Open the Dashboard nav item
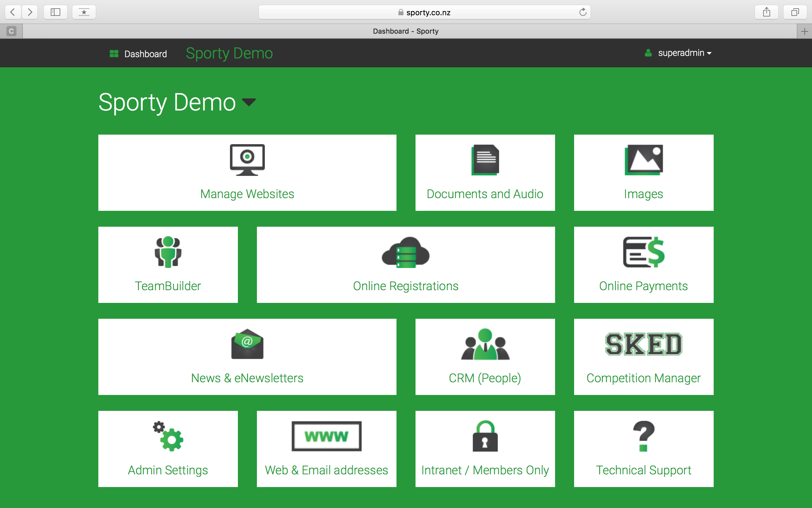The height and width of the screenshot is (508, 812). [x=138, y=54]
